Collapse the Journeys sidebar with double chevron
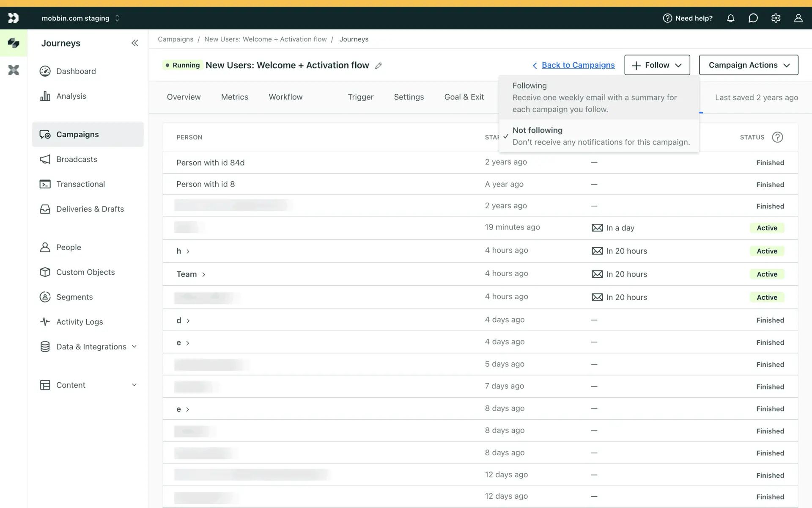812x508 pixels. coord(134,43)
